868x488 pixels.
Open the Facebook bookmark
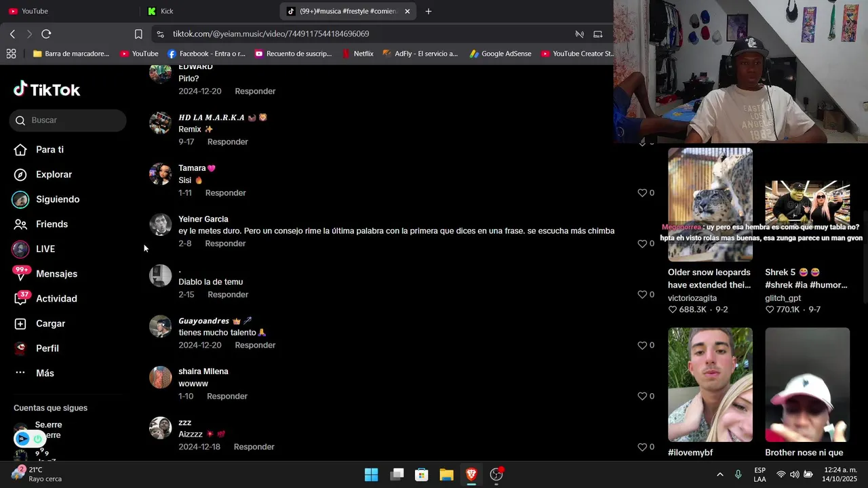(x=206, y=54)
